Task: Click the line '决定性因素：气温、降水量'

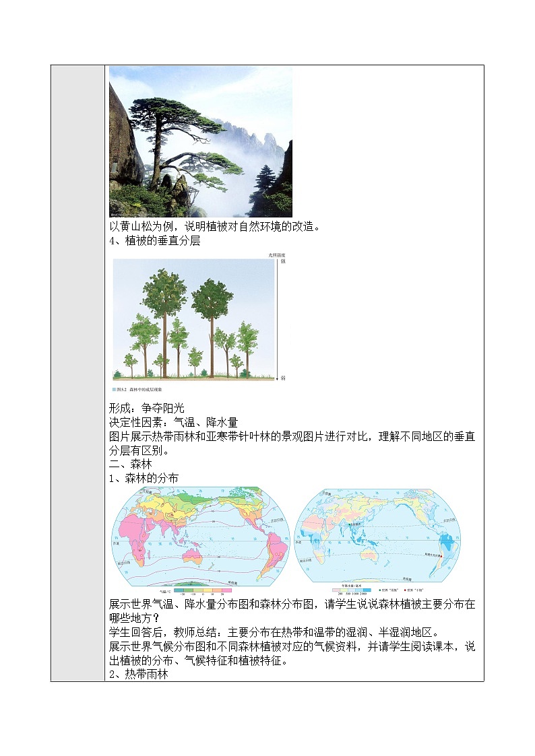Action: (x=174, y=422)
